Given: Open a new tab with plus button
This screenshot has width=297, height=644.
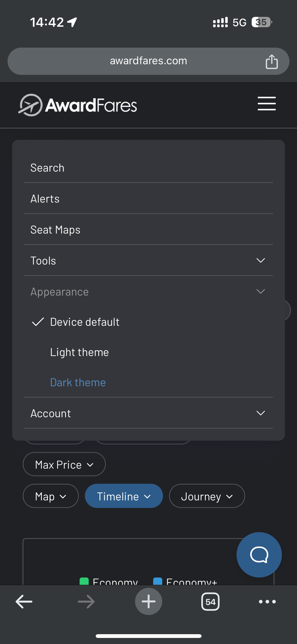Looking at the screenshot, I should click(x=148, y=601).
